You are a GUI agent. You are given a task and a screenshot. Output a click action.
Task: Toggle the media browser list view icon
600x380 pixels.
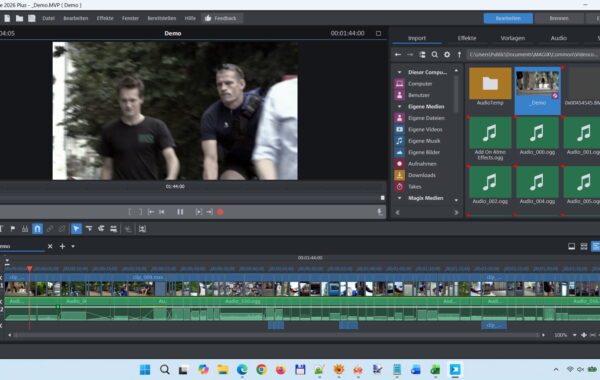coord(422,55)
